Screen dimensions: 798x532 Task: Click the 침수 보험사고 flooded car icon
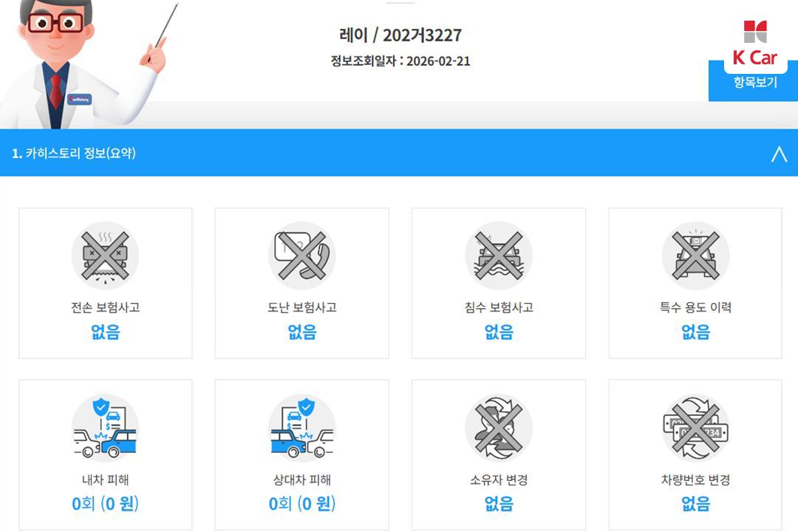pos(499,256)
